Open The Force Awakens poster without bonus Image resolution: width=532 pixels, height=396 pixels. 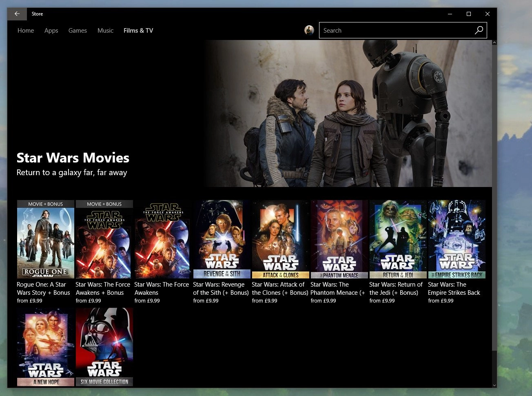coord(163,239)
